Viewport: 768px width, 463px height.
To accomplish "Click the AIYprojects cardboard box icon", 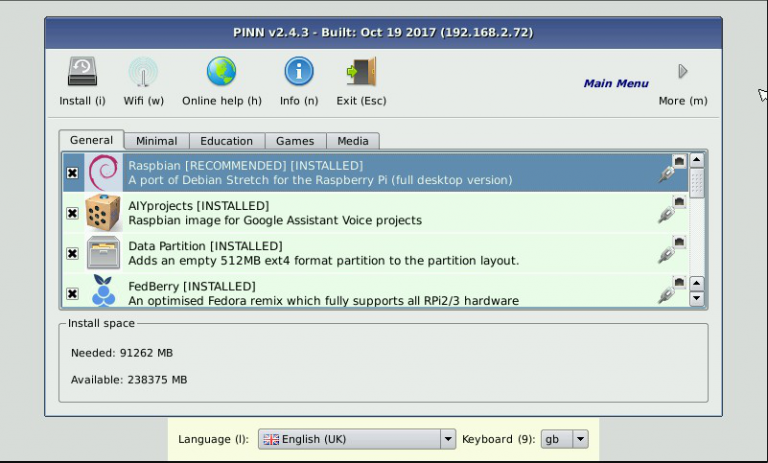I will pyautogui.click(x=103, y=213).
